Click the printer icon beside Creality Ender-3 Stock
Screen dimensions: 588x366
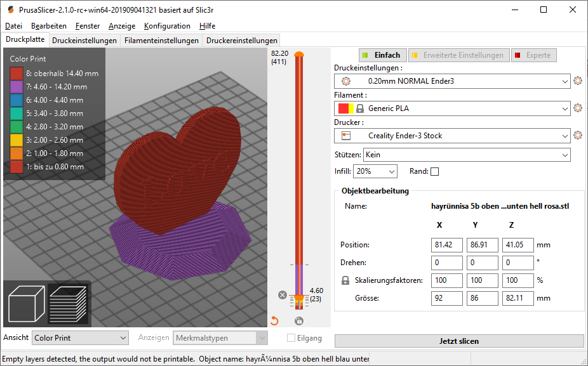[x=345, y=136]
